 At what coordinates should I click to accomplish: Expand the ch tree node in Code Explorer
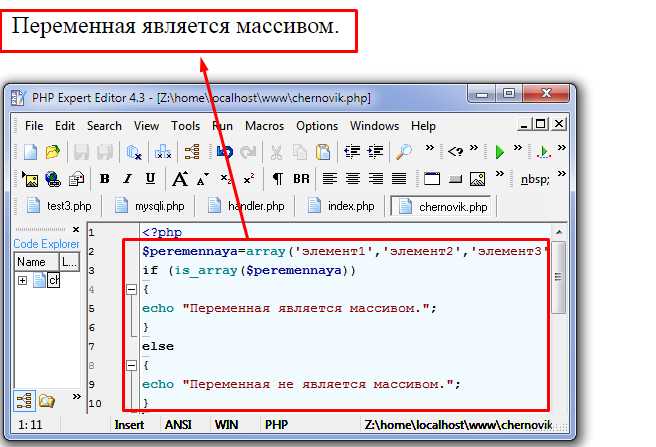pos(23,280)
